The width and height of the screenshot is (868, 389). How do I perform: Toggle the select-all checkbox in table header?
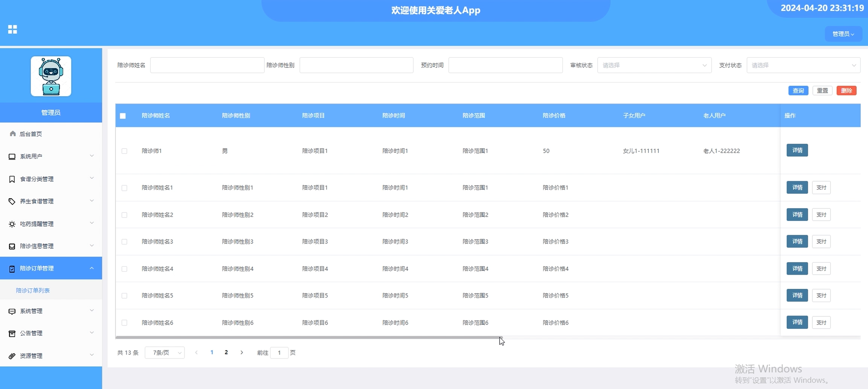point(123,116)
